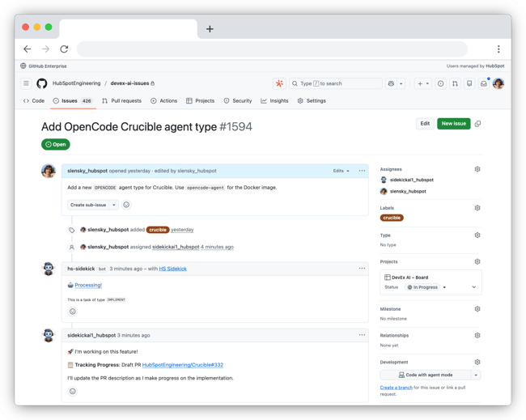Viewport: 526px width, 420px height.
Task: Open the user profile avatar menu
Action: [498, 83]
